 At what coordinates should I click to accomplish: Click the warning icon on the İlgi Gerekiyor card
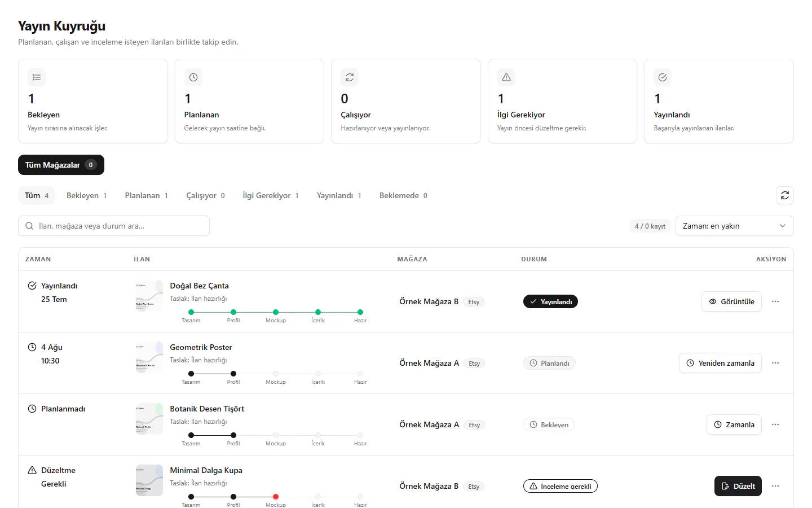[x=506, y=77]
